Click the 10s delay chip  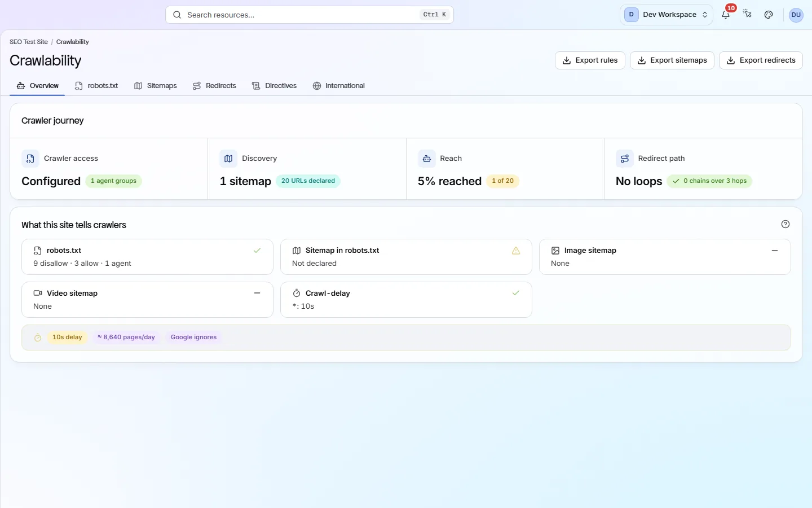click(67, 338)
